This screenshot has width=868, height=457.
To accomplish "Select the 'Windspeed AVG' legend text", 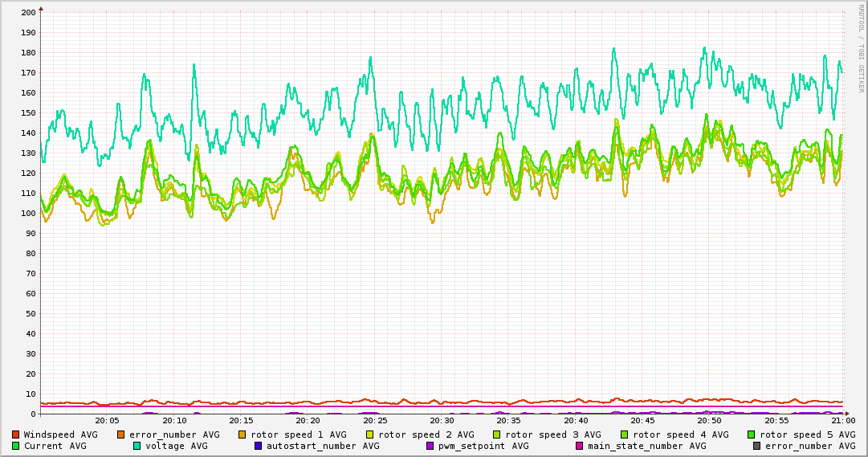I will point(60,435).
